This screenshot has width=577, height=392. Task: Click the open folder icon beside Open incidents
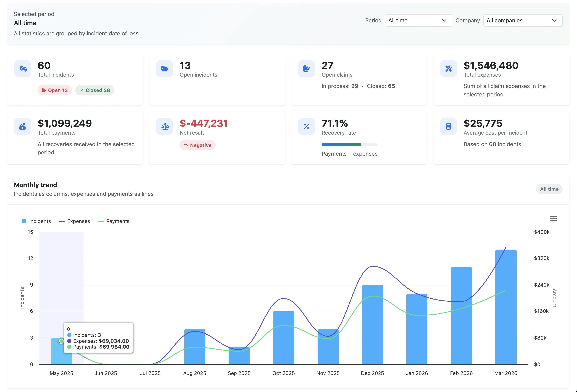pos(164,69)
